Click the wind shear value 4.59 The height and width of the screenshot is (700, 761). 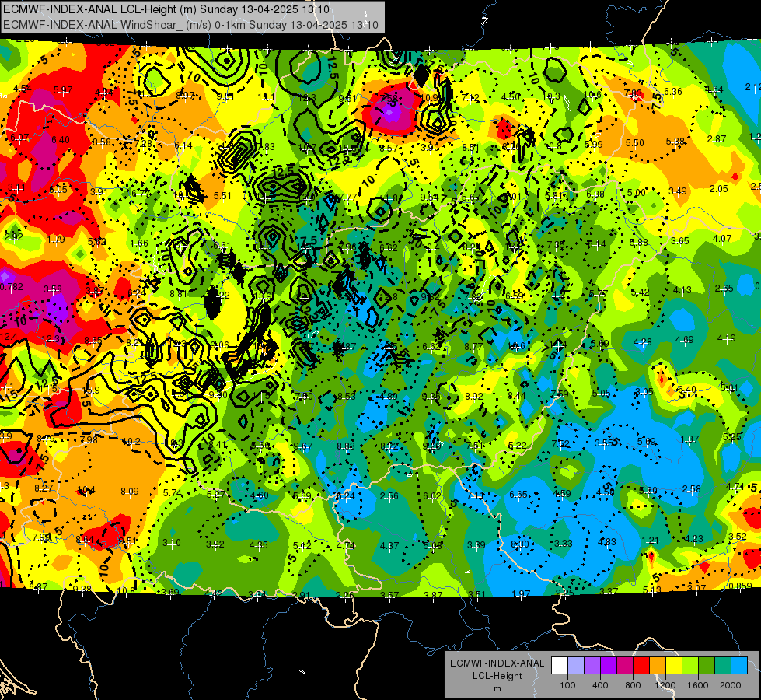562,494
